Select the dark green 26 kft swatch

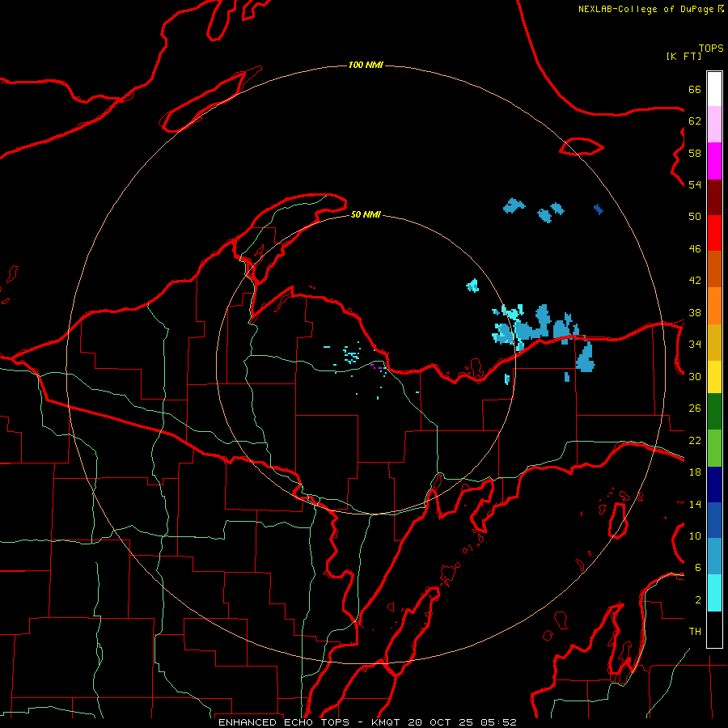(x=714, y=412)
